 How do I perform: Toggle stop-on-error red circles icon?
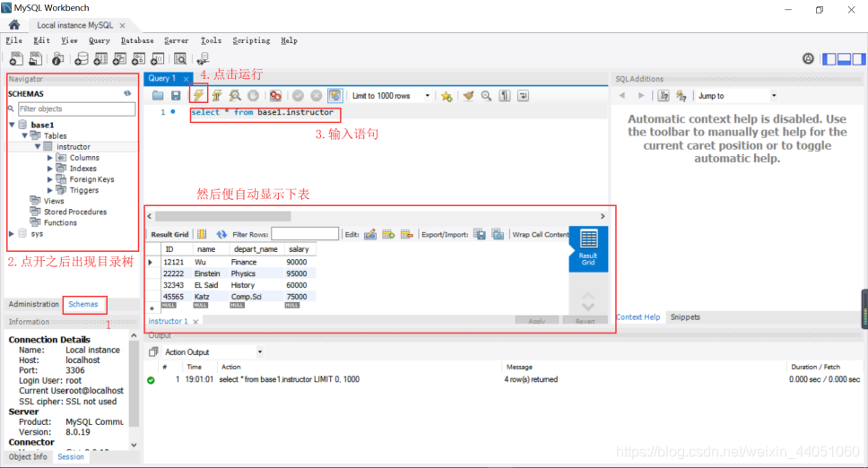point(275,96)
